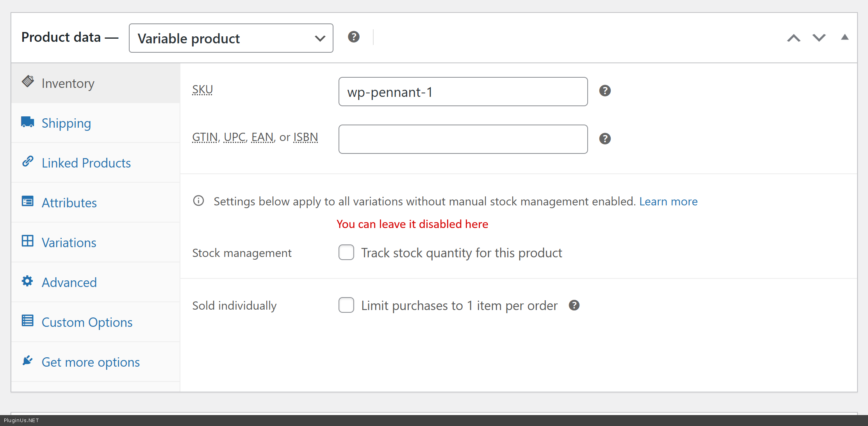
Task: Switch to the Attributes tab
Action: (69, 203)
